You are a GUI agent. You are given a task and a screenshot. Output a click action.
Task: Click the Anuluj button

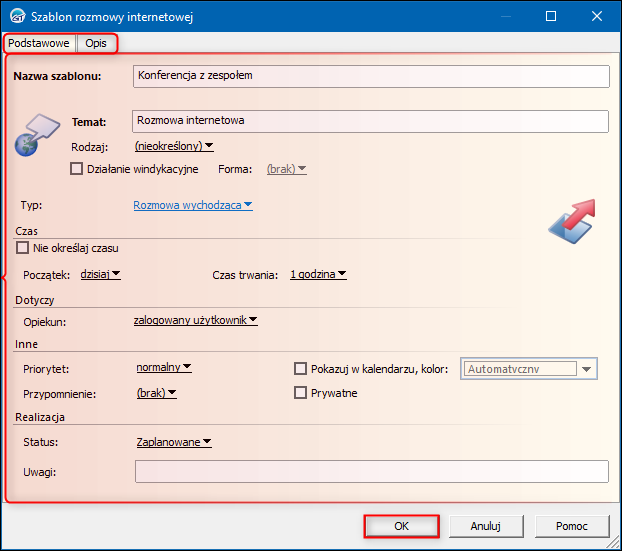tap(486, 526)
